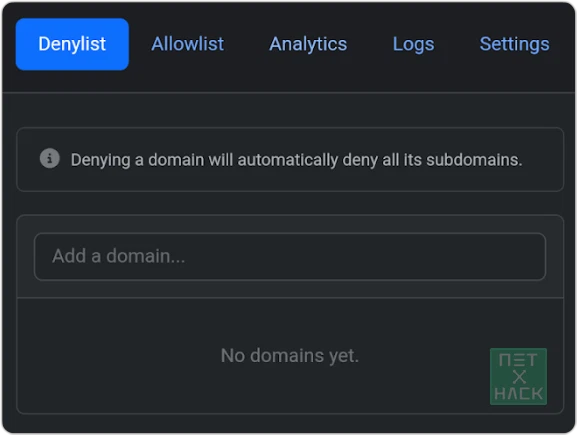This screenshot has width=577, height=435.
Task: Switch to the Allowlist tab
Action: point(187,44)
